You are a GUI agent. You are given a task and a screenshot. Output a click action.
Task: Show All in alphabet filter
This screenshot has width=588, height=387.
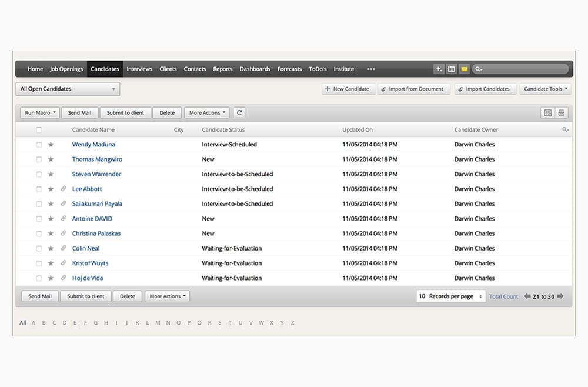(23, 323)
